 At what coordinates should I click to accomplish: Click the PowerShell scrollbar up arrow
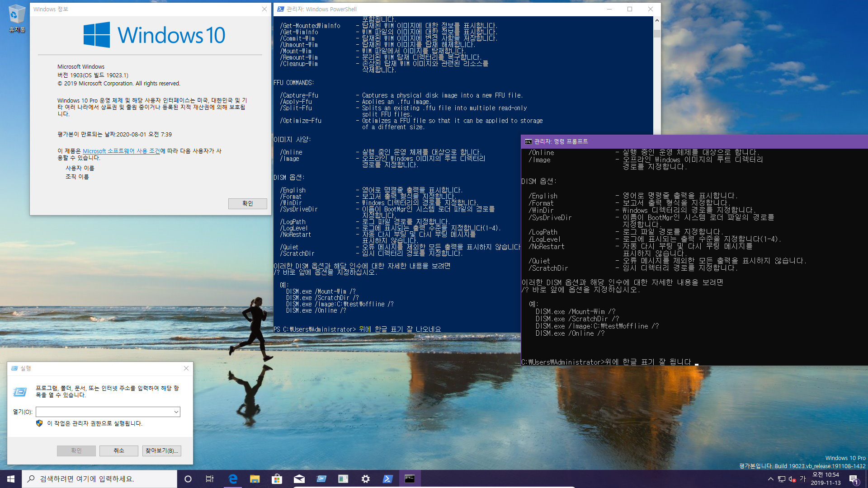click(657, 20)
